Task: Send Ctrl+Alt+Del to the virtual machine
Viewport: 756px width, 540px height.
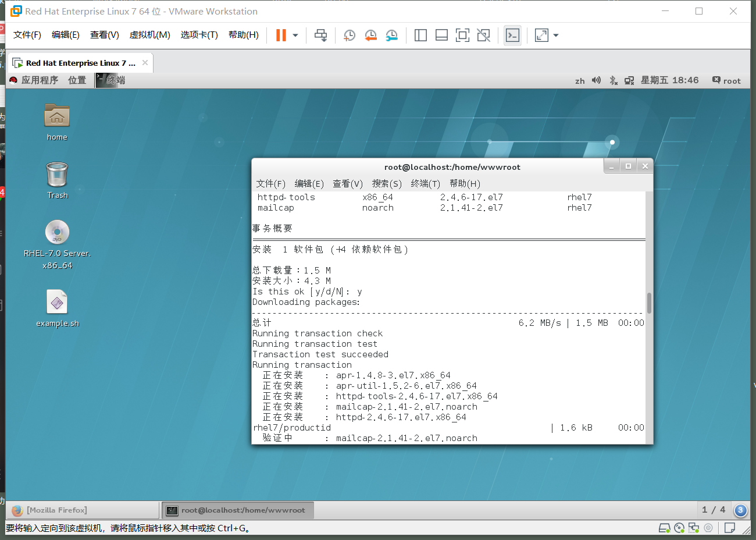Action: [320, 35]
